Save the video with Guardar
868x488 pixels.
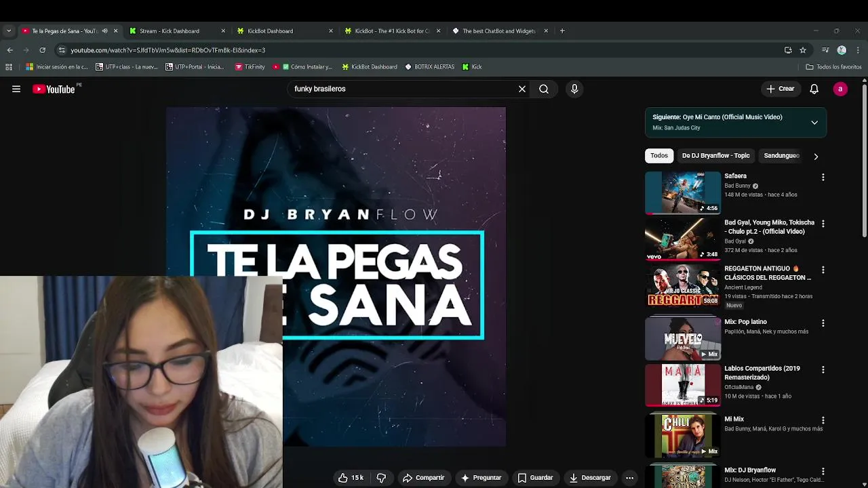tap(535, 478)
